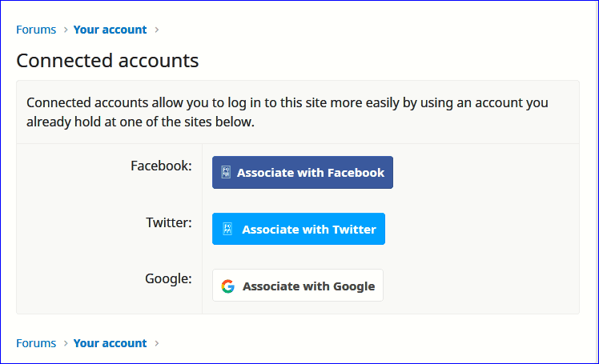Go to Your account via the bottom breadcrumb
599x364 pixels.
pos(110,343)
